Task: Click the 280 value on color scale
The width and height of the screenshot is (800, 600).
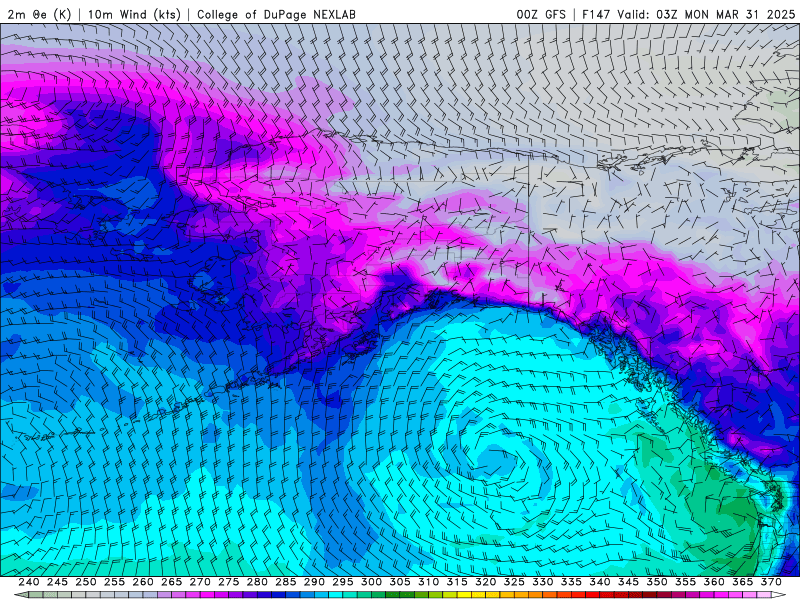Action: [257, 582]
